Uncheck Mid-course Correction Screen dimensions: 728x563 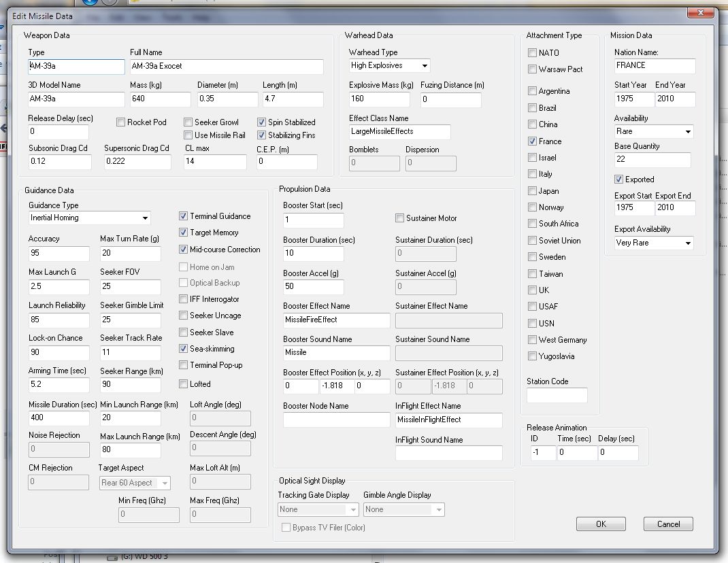184,250
